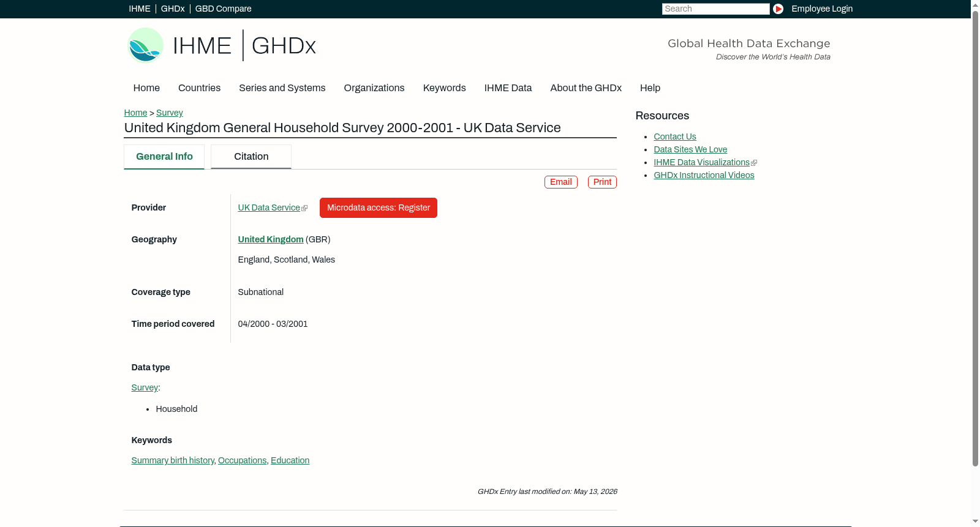This screenshot has height=527, width=980.
Task: Click the IHME leaf logo icon
Action: (146, 45)
